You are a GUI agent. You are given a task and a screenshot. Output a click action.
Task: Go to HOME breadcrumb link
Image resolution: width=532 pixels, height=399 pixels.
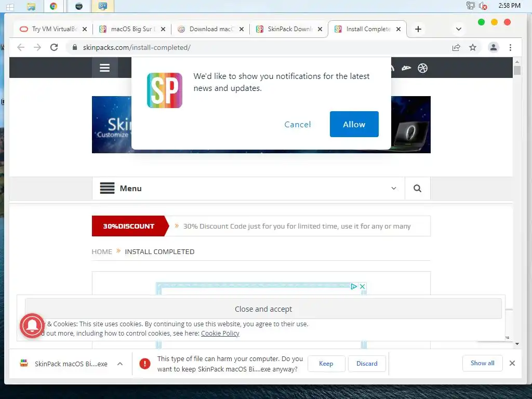(102, 252)
